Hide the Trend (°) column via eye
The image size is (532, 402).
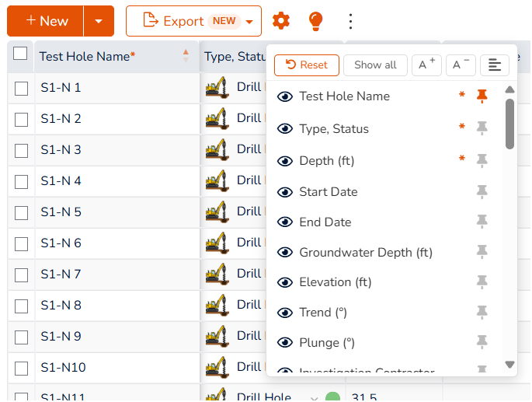[285, 313]
